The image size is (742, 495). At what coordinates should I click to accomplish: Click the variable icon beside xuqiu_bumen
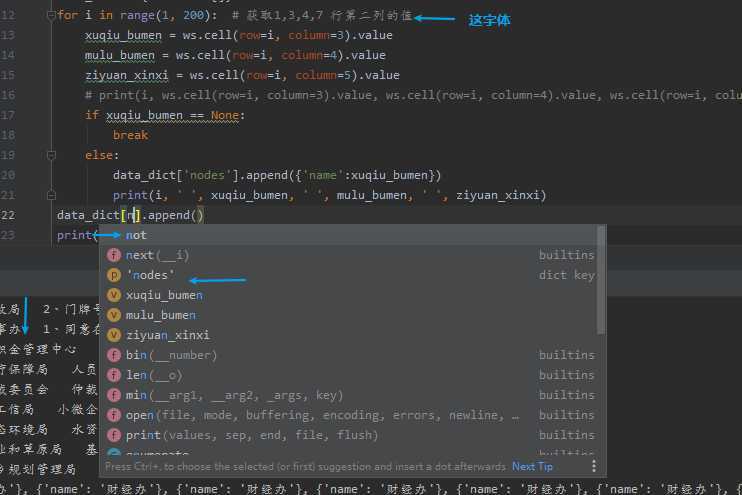tap(114, 295)
